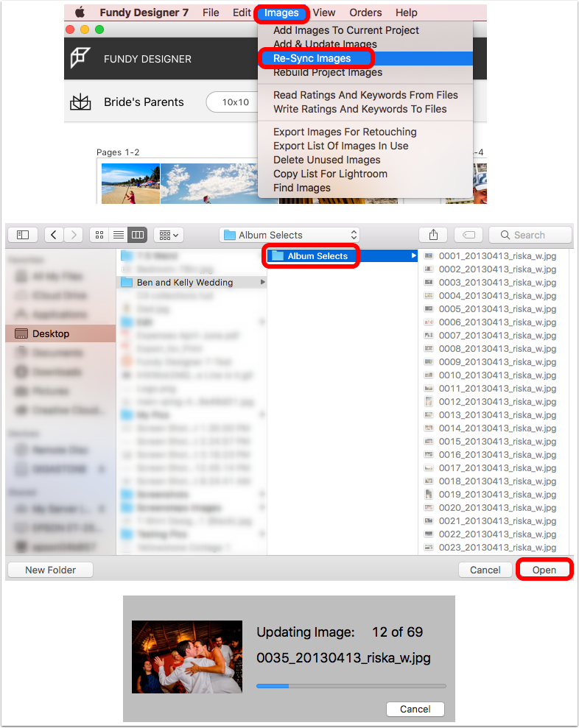Click the Search field
The image size is (579, 728).
pos(530,235)
